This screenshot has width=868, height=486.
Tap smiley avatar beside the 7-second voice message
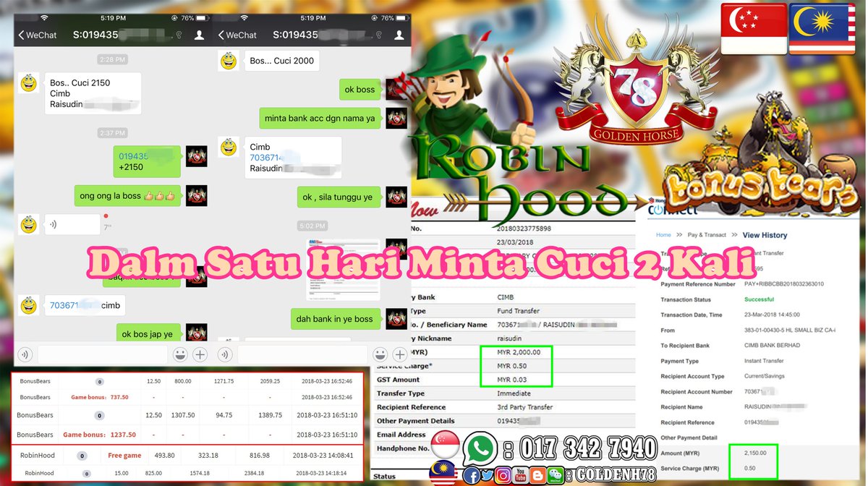click(29, 224)
